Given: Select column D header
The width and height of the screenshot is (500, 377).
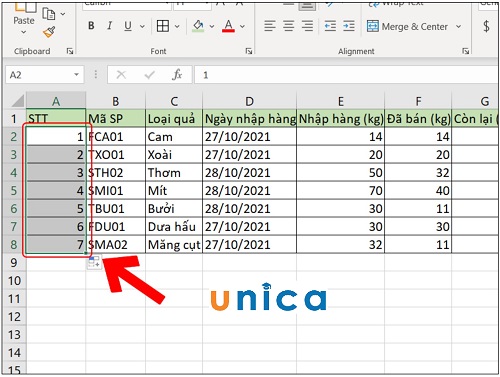Looking at the screenshot, I should 249,101.
